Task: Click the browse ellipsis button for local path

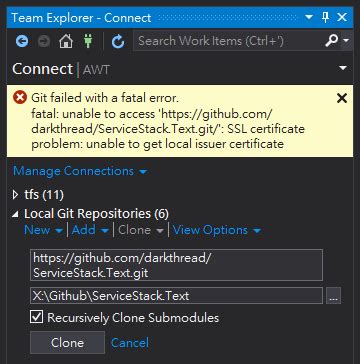Action: point(333,296)
